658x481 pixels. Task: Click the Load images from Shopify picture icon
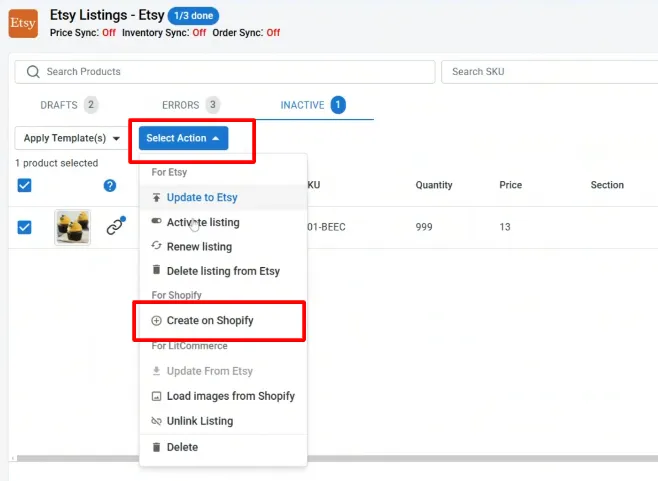tap(156, 396)
